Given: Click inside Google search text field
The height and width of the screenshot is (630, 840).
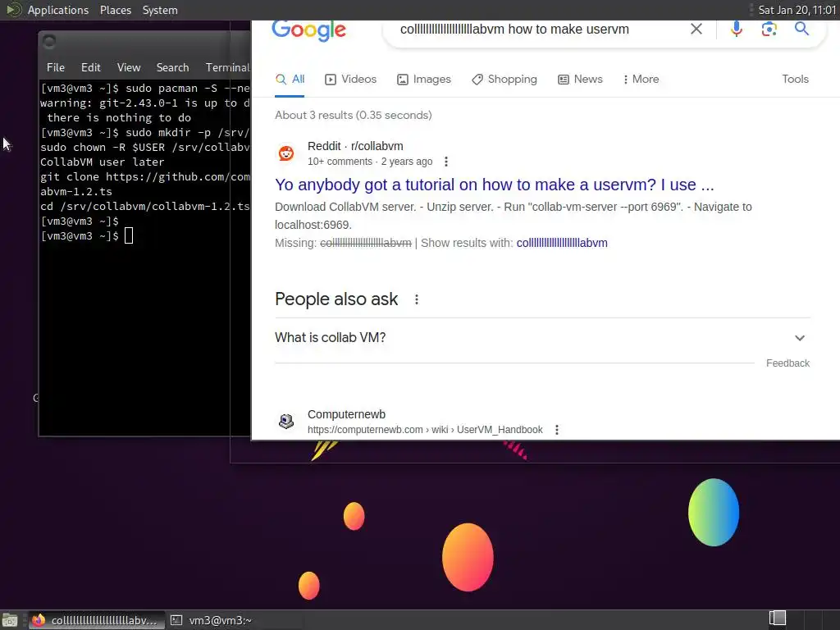Looking at the screenshot, I should point(514,30).
